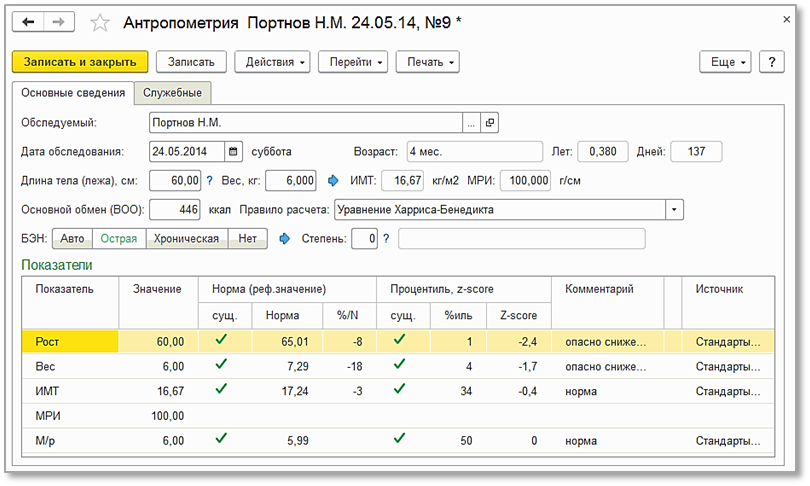
Task: Open the Действия dropdown menu
Action: tap(272, 62)
